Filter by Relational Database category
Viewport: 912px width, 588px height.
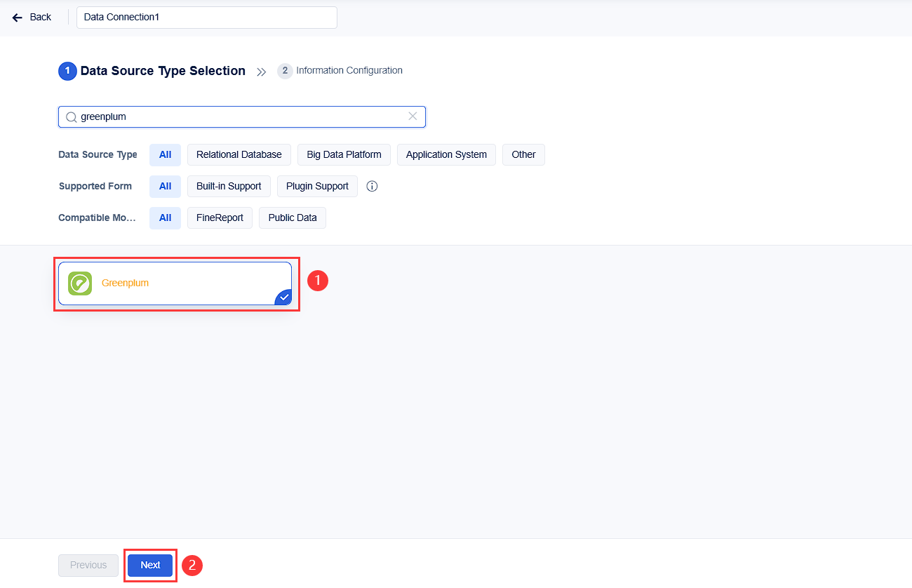point(239,154)
